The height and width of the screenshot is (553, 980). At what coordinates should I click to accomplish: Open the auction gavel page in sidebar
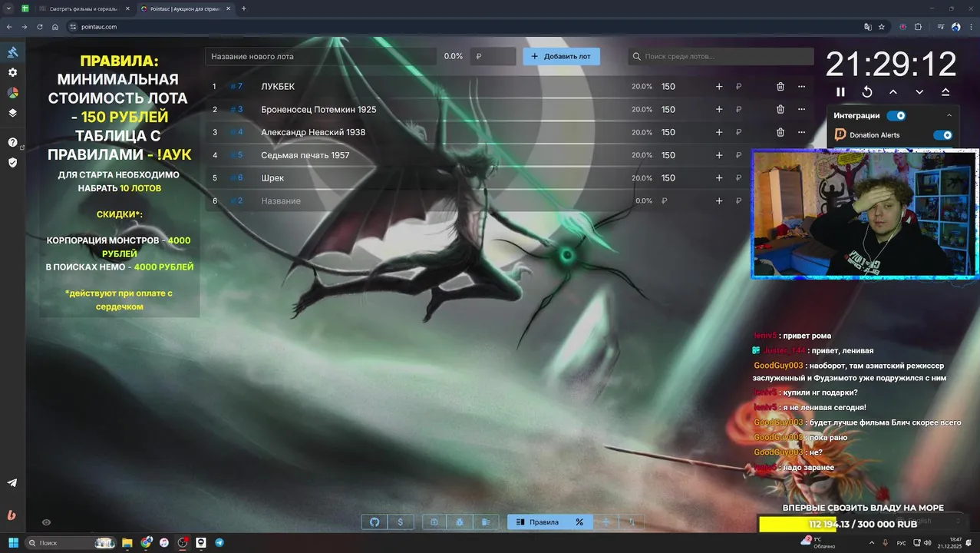(12, 52)
